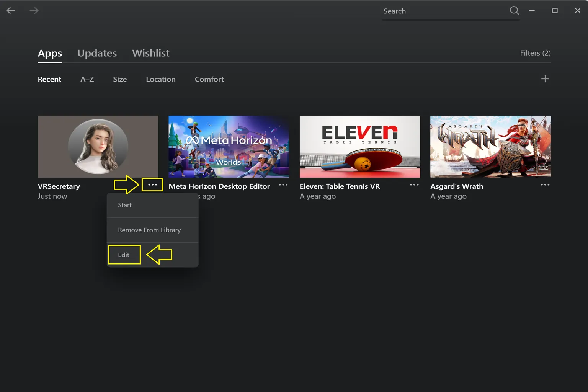The height and width of the screenshot is (392, 588).
Task: Click 'A year ago' under Eleven
Action: 318,196
